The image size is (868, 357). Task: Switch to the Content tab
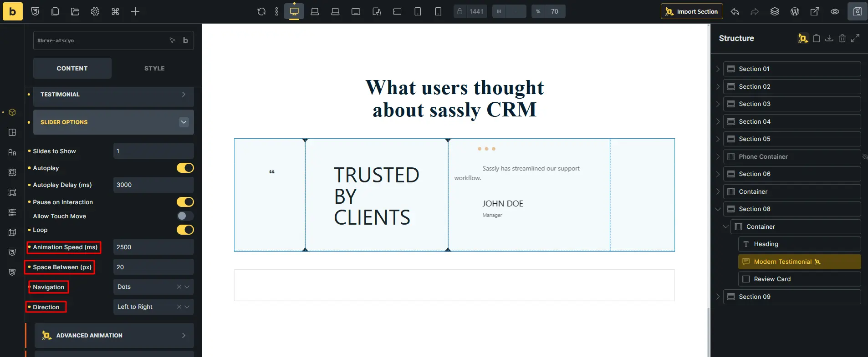pyautogui.click(x=72, y=68)
